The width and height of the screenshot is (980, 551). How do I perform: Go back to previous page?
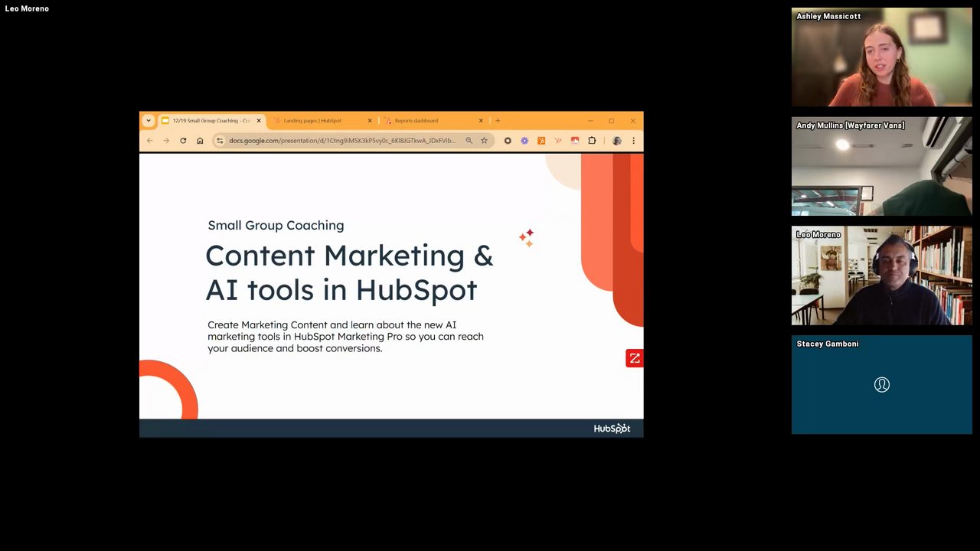(149, 141)
